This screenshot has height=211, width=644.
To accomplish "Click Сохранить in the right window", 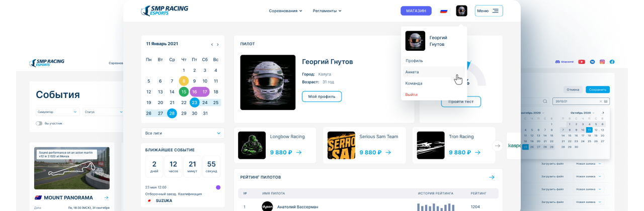I will (x=598, y=89).
